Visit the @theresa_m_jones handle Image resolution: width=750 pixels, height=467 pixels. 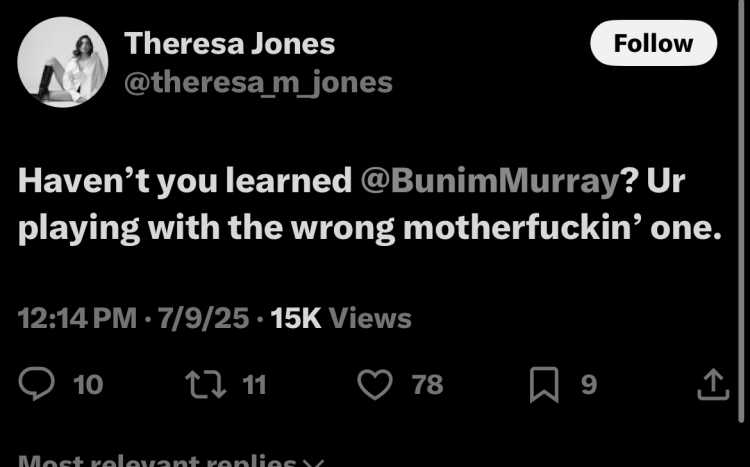tap(258, 83)
